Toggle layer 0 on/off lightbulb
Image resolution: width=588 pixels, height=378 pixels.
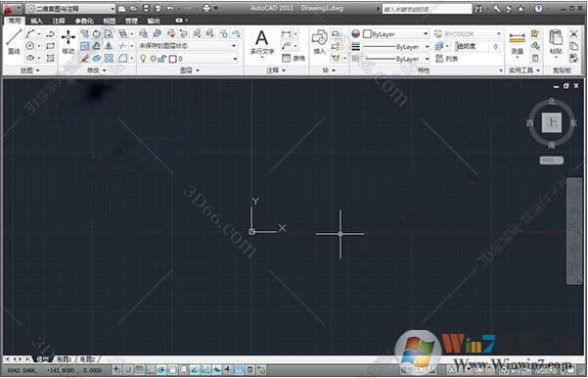coord(143,59)
